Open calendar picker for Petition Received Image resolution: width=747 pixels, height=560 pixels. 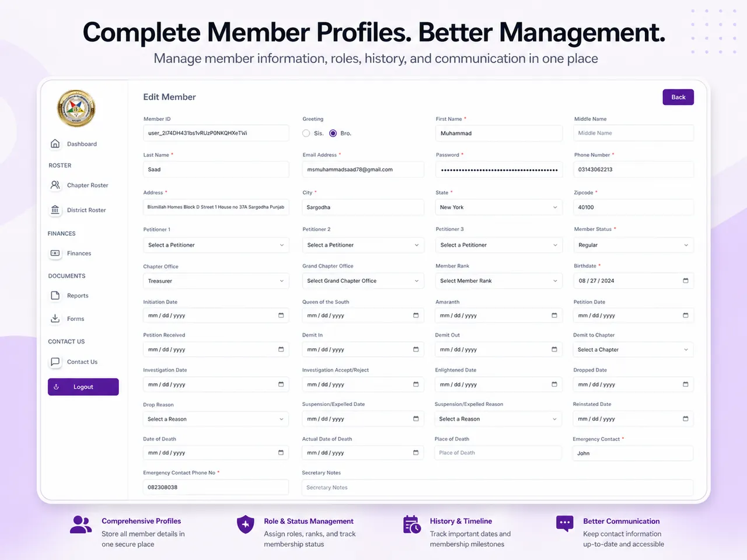(281, 349)
